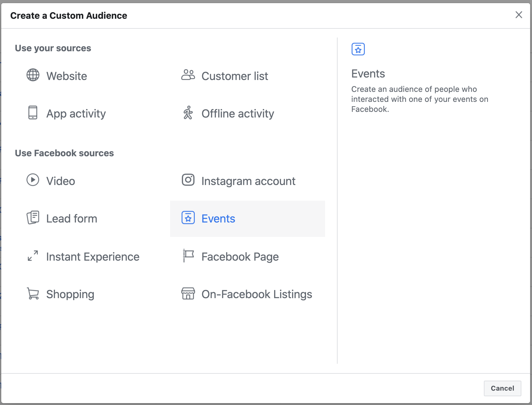The height and width of the screenshot is (405, 532).
Task: Cancel the Create a Custom Audience dialog
Action: coord(502,388)
